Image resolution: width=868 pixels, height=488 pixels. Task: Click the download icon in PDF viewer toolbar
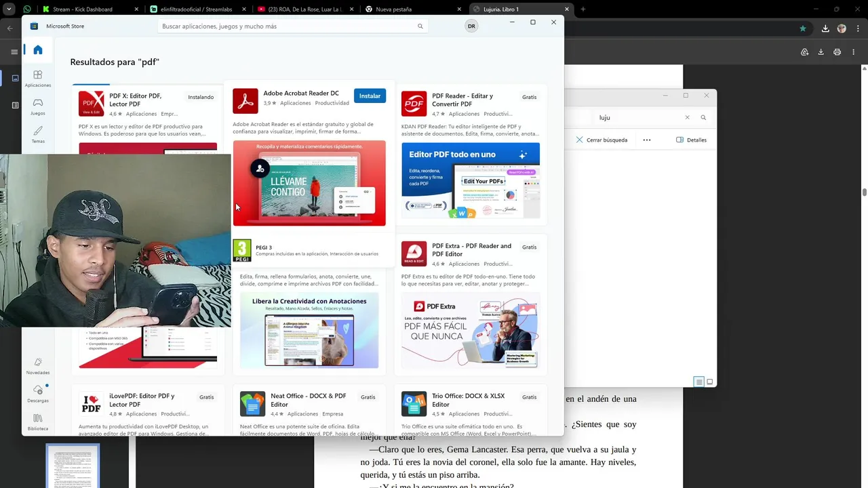click(x=821, y=52)
